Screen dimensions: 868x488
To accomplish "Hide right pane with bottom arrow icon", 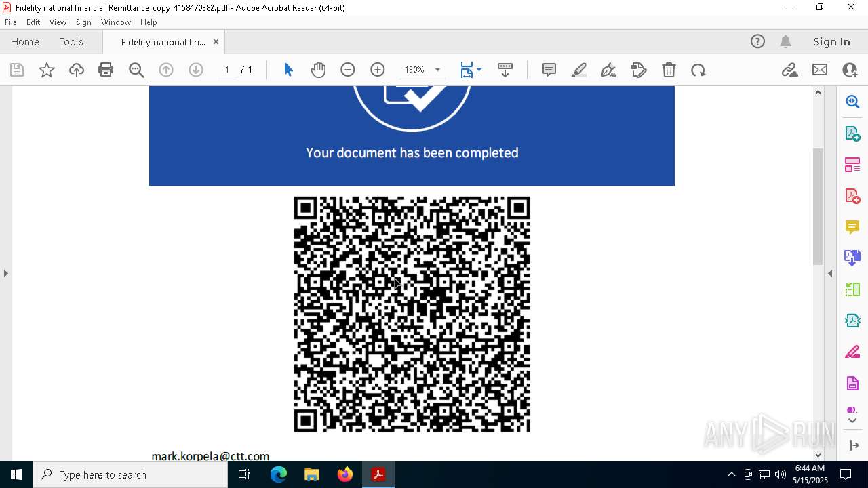I will 854,445.
